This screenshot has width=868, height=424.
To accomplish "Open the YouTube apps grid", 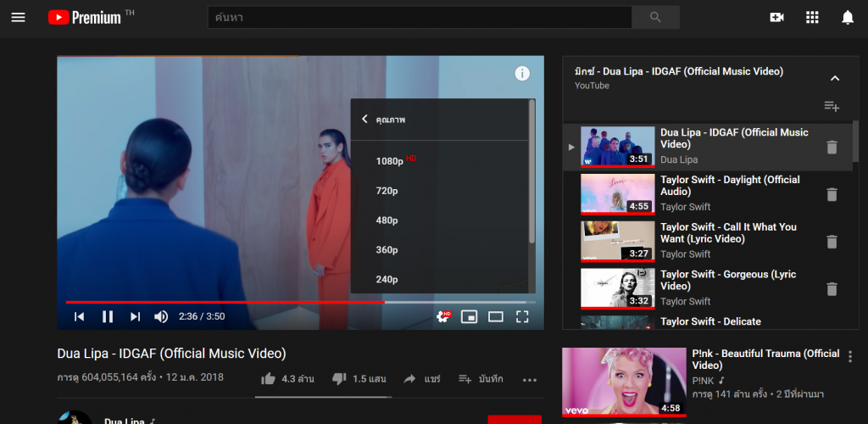I will (x=812, y=18).
